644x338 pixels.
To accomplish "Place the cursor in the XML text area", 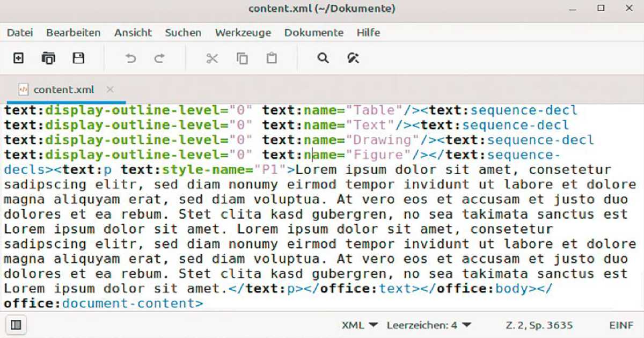I will 322,215.
